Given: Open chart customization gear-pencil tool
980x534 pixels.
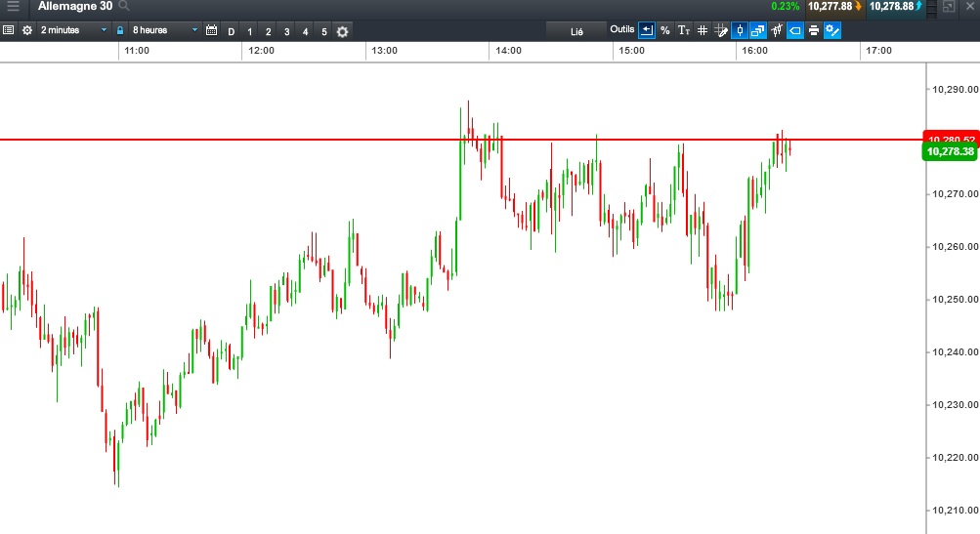Looking at the screenshot, I should (x=832, y=30).
